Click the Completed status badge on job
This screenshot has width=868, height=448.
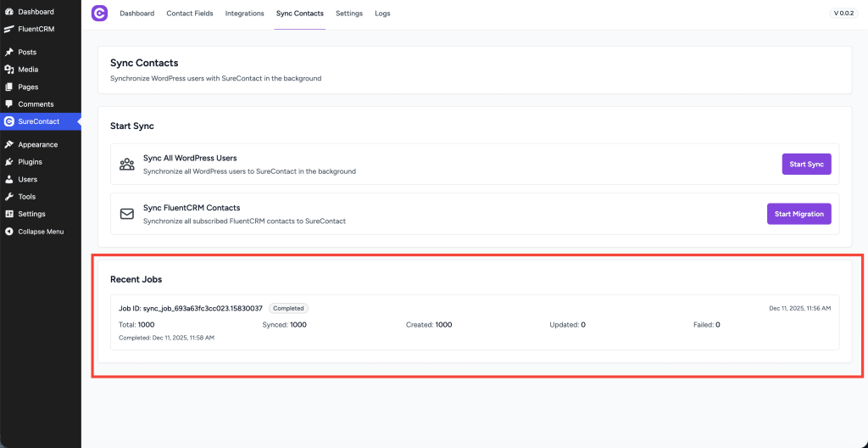click(x=288, y=309)
